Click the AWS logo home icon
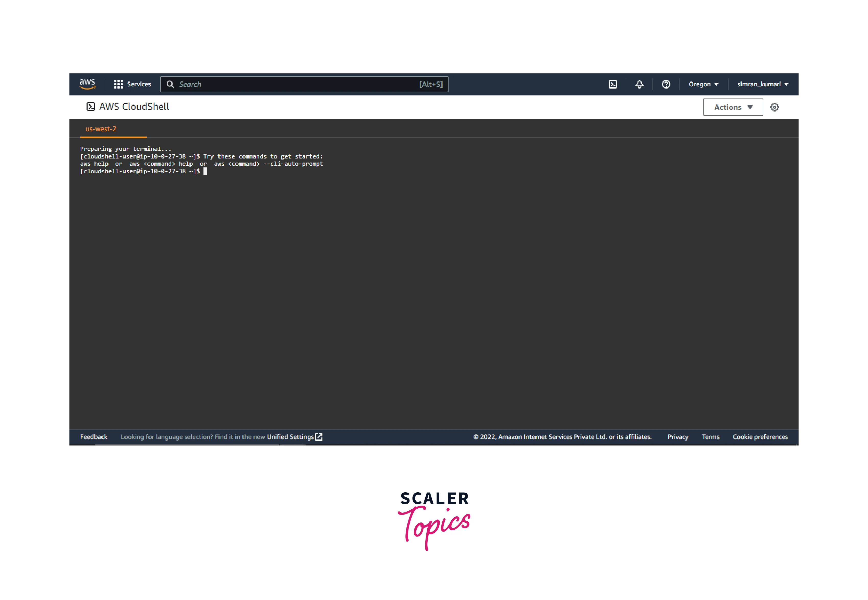This screenshot has width=868, height=600. [x=87, y=84]
